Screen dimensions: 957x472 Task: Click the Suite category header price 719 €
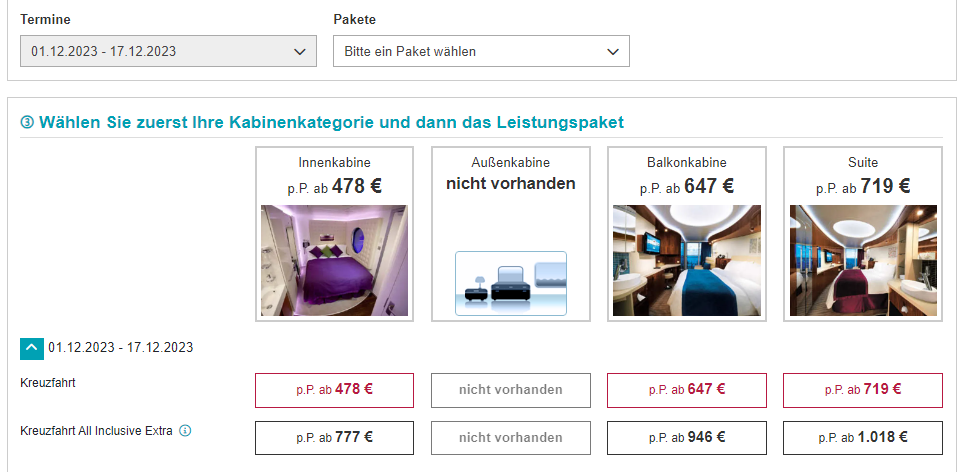886,186
